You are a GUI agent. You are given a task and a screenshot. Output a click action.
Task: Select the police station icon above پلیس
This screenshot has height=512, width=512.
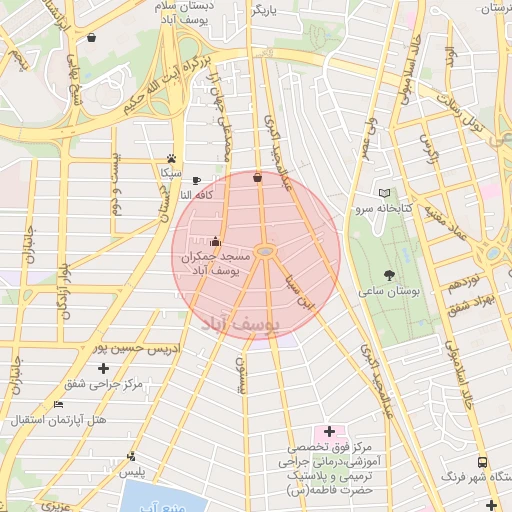(131, 456)
